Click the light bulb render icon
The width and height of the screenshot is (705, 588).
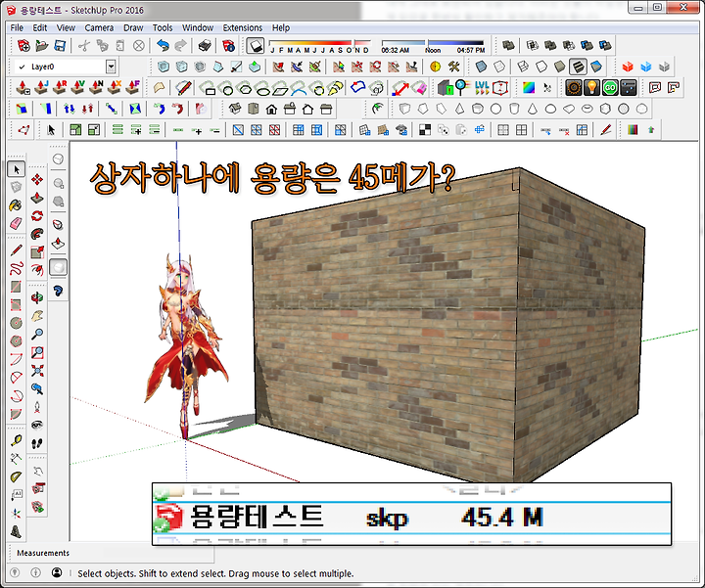592,88
